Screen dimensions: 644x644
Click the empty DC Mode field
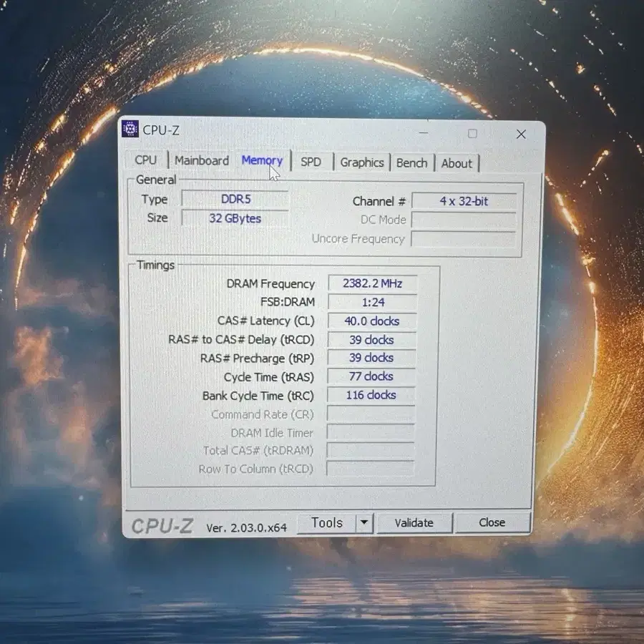coord(464,220)
